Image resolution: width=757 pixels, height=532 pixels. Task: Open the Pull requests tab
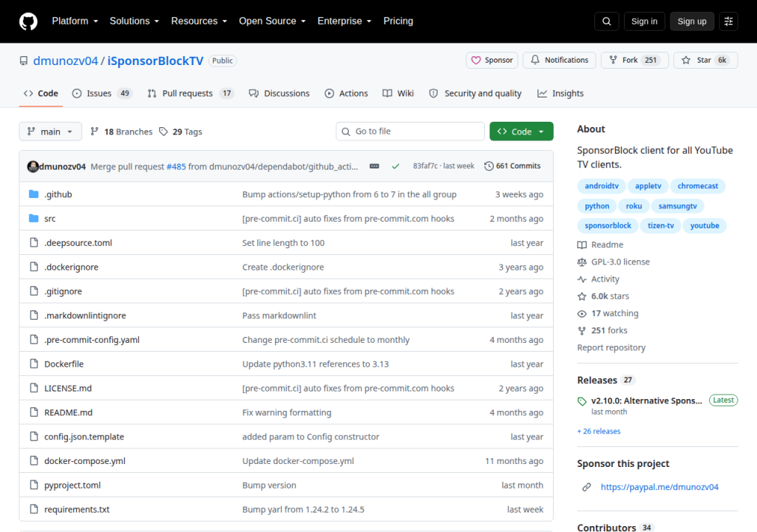point(191,93)
